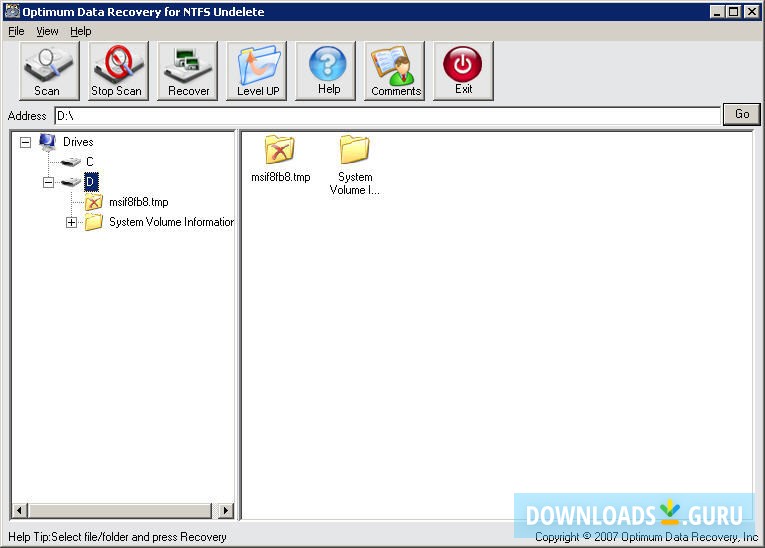Select the Drives computer icon in tree
The width and height of the screenshot is (765, 548).
[x=47, y=142]
